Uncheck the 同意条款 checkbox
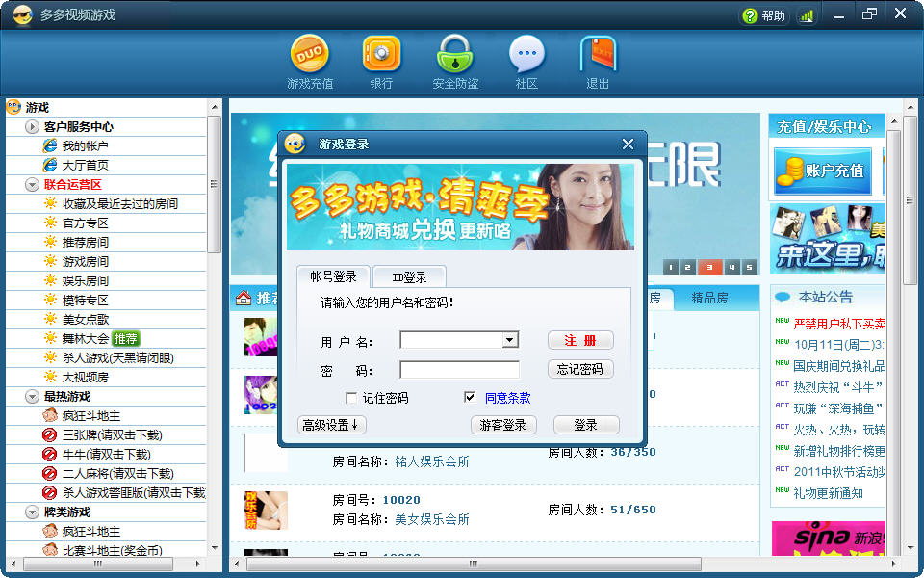Image resolution: width=924 pixels, height=578 pixels. pyautogui.click(x=470, y=396)
